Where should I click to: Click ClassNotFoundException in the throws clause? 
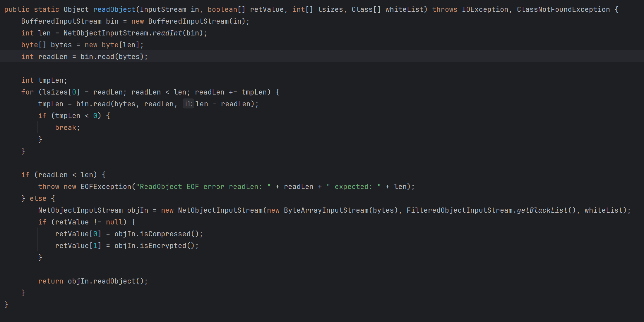coord(563,9)
